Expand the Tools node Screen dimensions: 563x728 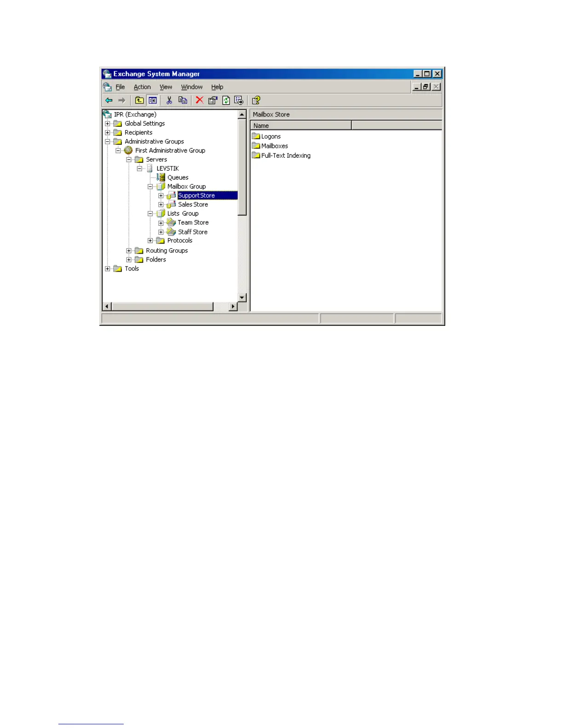click(x=108, y=269)
